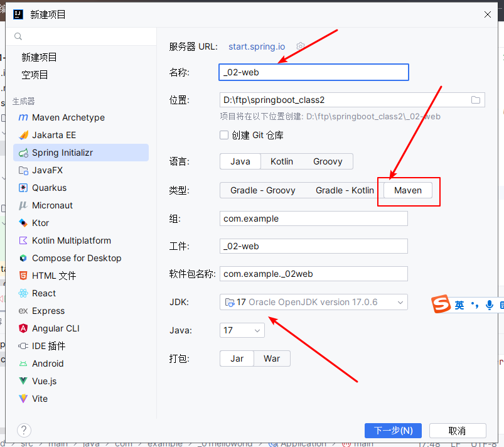Click the Quarkus generator icon
This screenshot has height=447, width=504.
23,188
